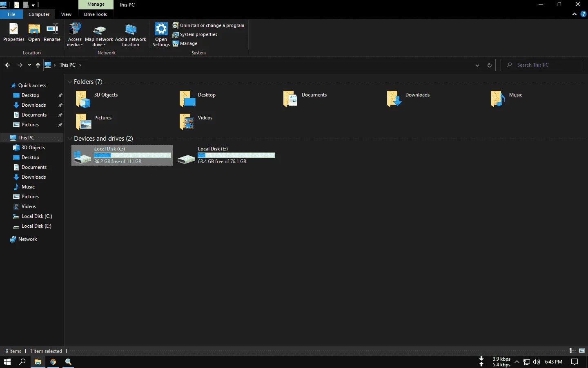Select the Documents folder icon in Folders

click(x=290, y=99)
